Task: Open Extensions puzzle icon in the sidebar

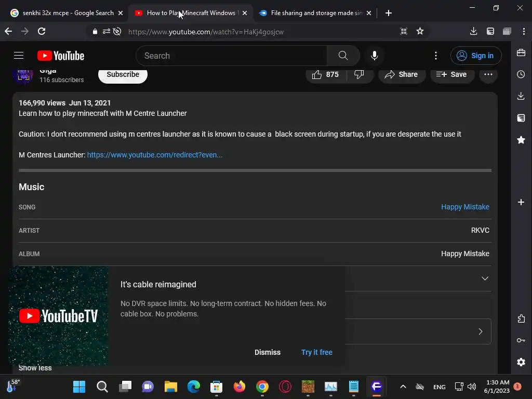Action: pyautogui.click(x=521, y=318)
